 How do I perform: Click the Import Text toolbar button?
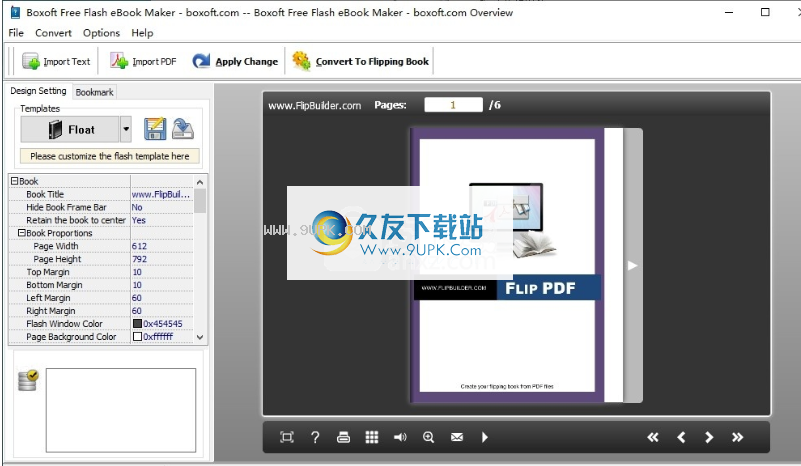click(x=56, y=61)
